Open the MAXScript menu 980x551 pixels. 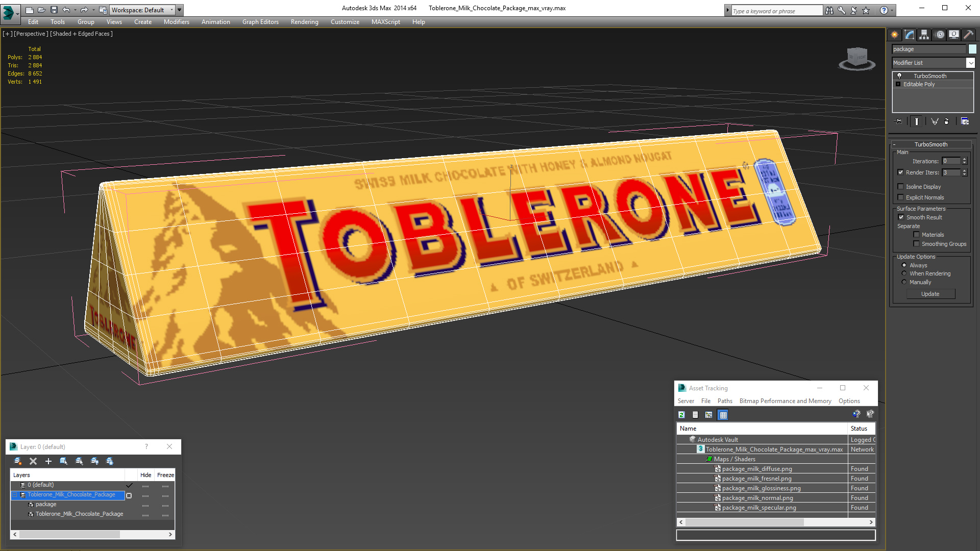pyautogui.click(x=386, y=22)
